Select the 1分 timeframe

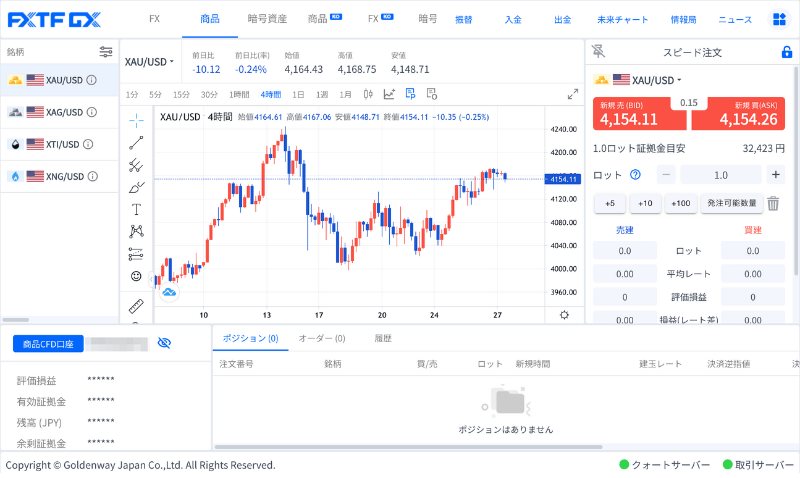[132, 94]
